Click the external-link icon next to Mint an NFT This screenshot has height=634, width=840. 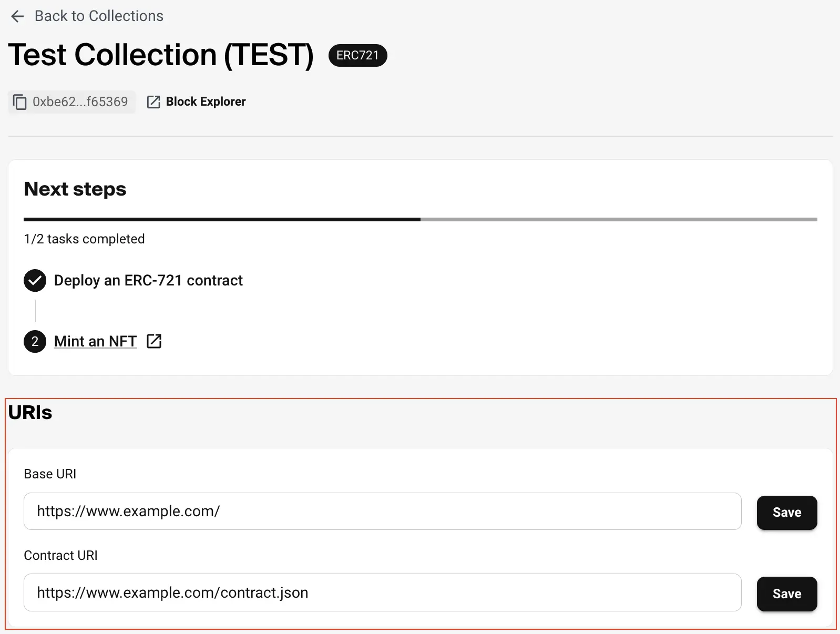point(154,341)
